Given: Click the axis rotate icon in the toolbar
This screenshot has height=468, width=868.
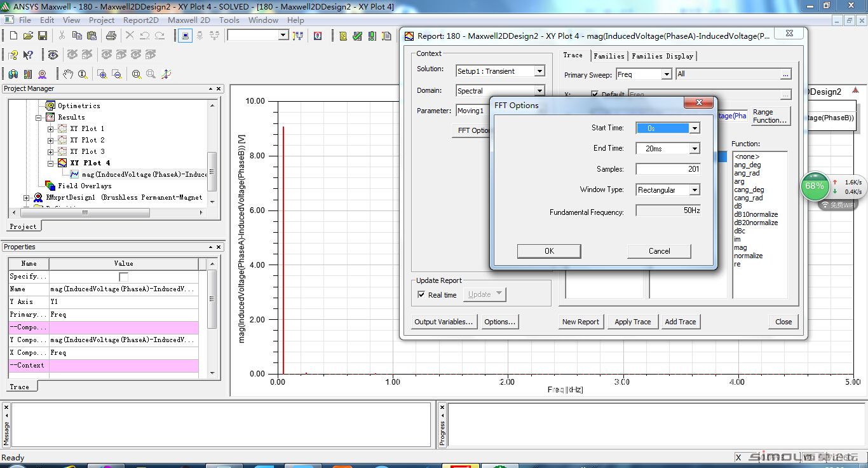Looking at the screenshot, I should click(166, 74).
